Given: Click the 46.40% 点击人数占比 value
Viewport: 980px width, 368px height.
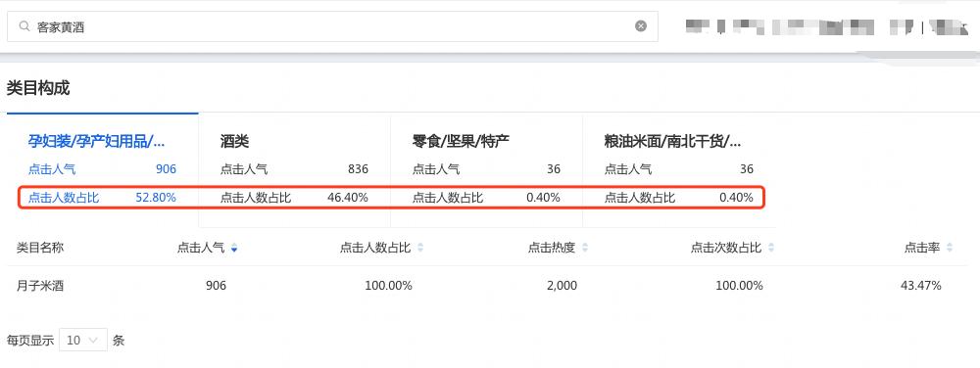Looking at the screenshot, I should click(348, 198).
